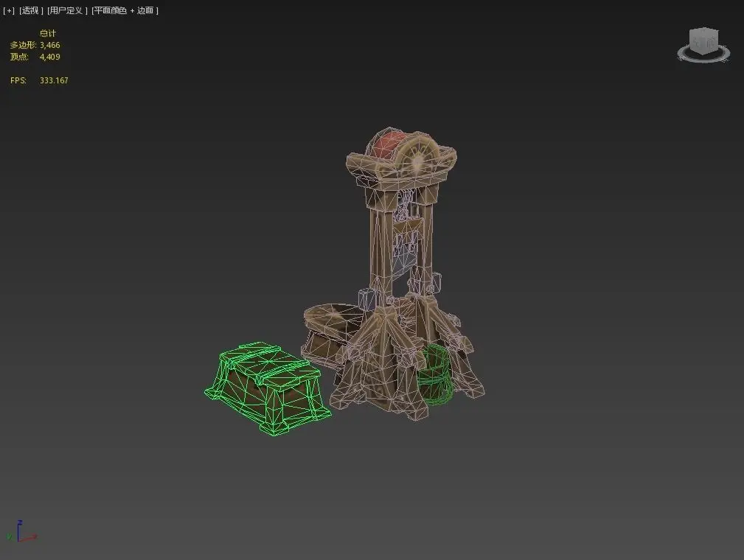The height and width of the screenshot is (560, 744).
Task: Open the 透视 perspective view menu
Action: (31, 10)
